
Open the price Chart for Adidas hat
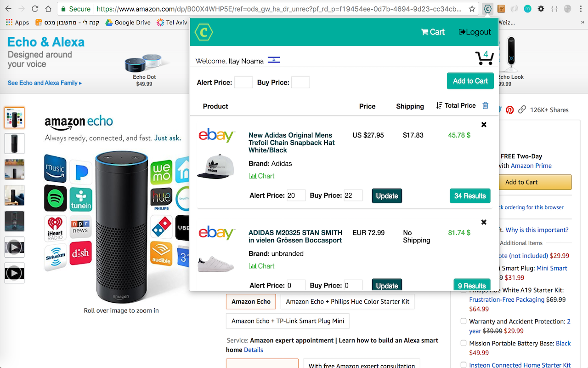pyautogui.click(x=262, y=176)
